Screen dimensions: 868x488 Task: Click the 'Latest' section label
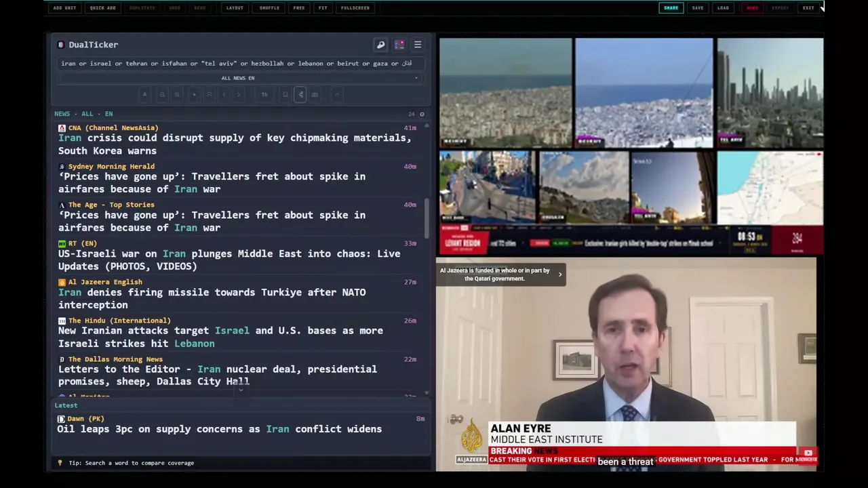66,405
